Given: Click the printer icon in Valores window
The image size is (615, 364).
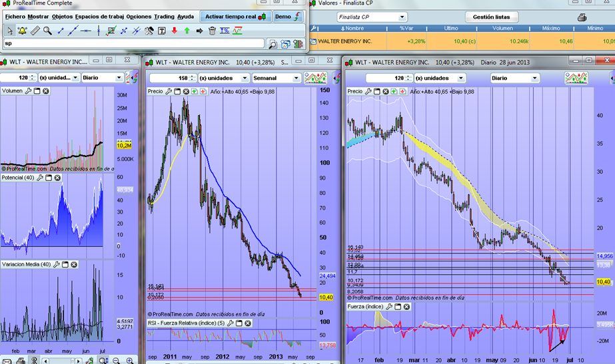Looking at the screenshot, I should [x=582, y=17].
